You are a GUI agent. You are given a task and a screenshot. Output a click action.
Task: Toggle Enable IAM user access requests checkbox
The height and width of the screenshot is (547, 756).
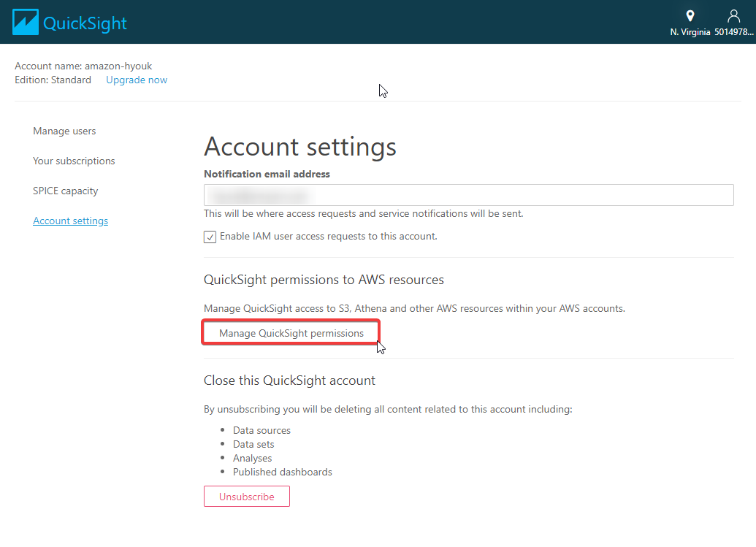210,237
